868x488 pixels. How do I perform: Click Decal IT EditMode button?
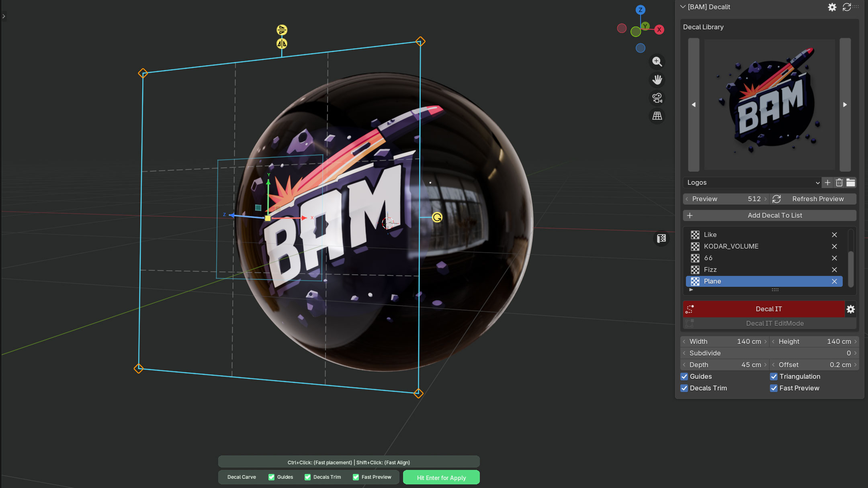(770, 324)
